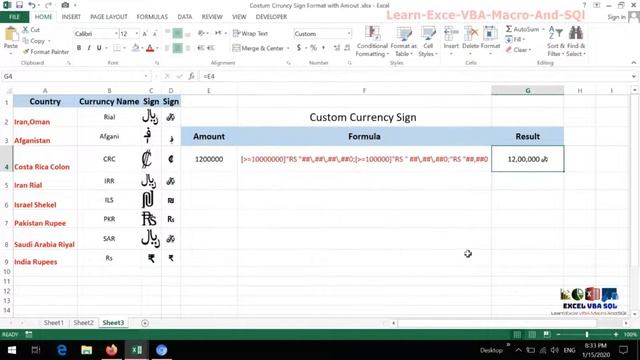
Task: Open Cell Styles gallery
Action: [x=428, y=42]
